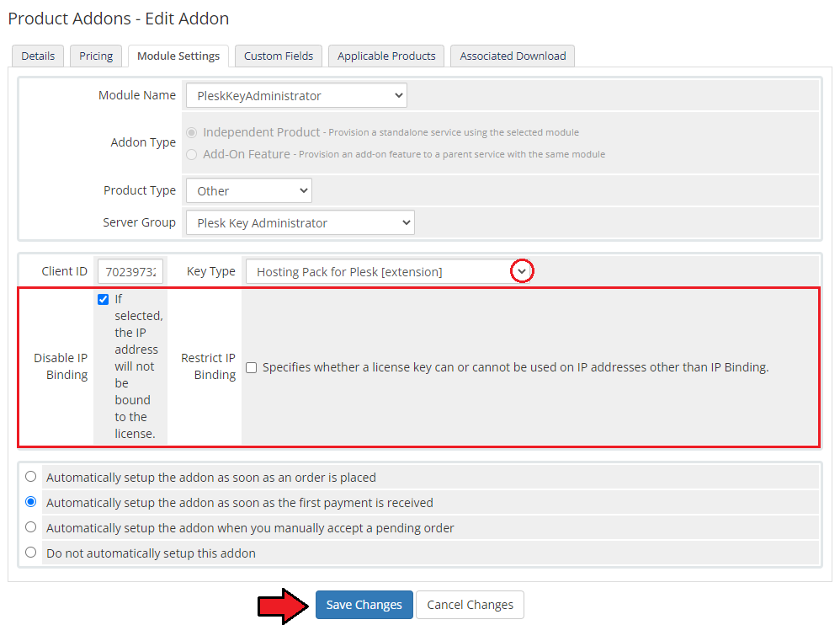This screenshot has width=840, height=641.
Task: Open the Server Group dropdown
Action: (x=300, y=222)
